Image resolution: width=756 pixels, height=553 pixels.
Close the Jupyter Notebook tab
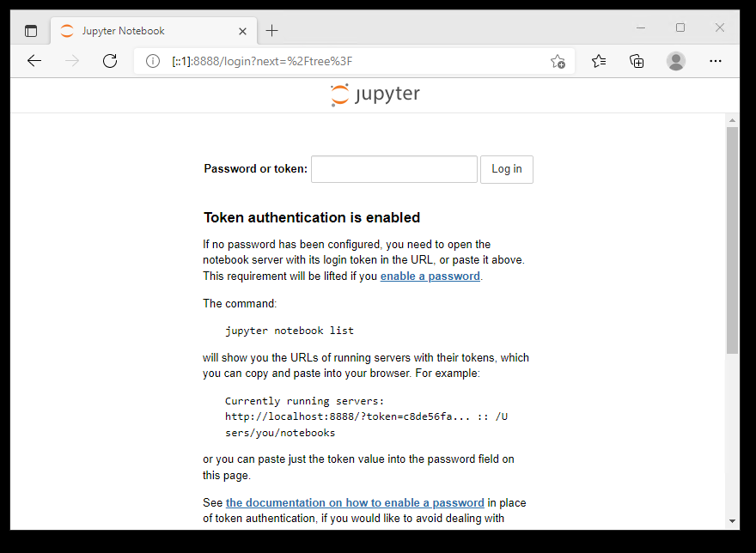point(243,31)
